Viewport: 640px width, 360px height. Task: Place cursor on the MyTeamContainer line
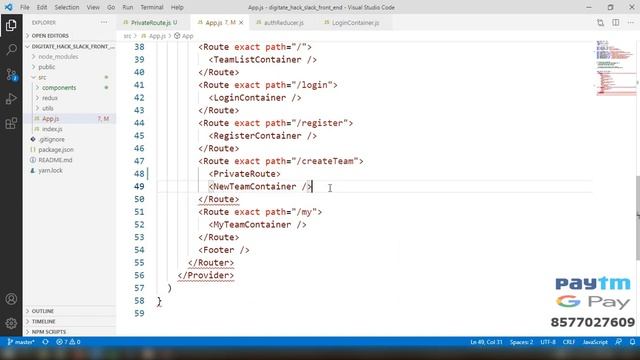point(258,224)
